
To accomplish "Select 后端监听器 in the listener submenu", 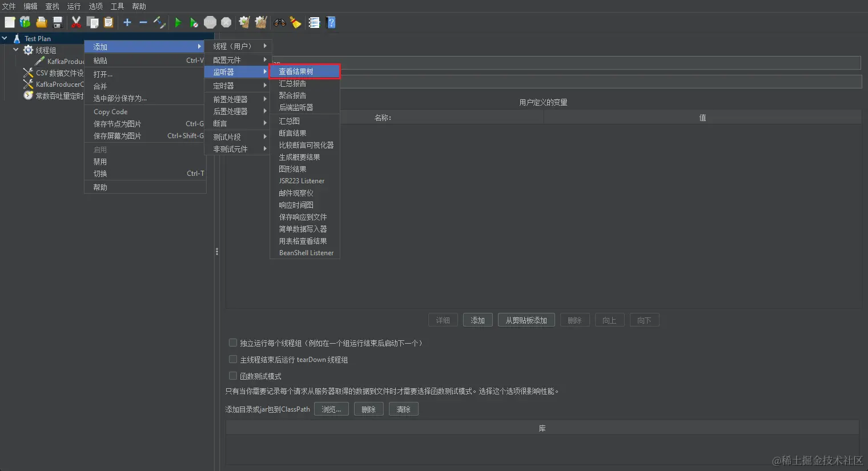I will (x=305, y=107).
